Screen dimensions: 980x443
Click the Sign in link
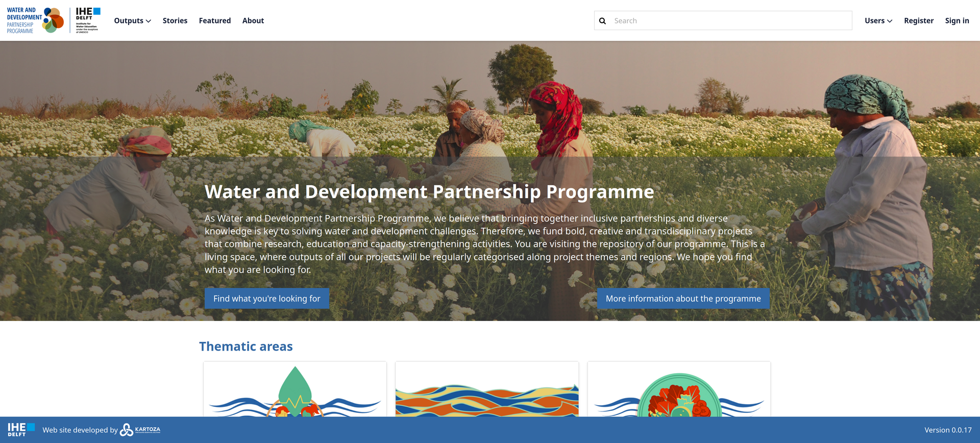pyautogui.click(x=957, y=21)
